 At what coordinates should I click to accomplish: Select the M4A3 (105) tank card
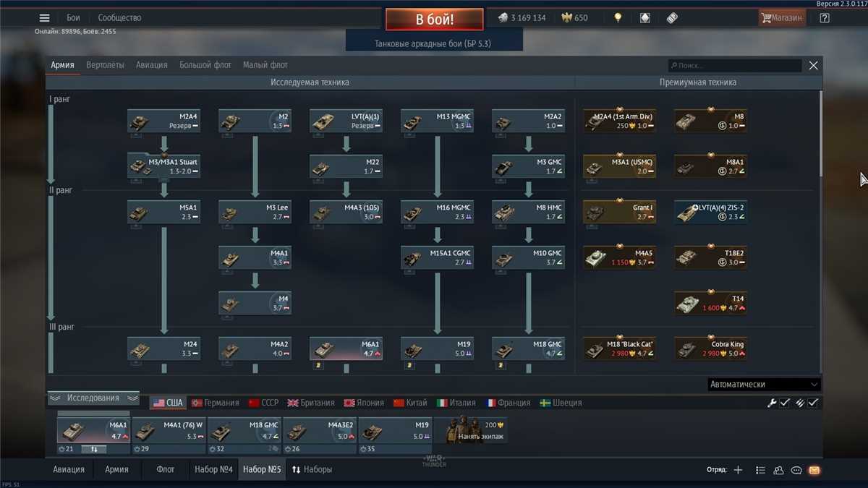[346, 212]
